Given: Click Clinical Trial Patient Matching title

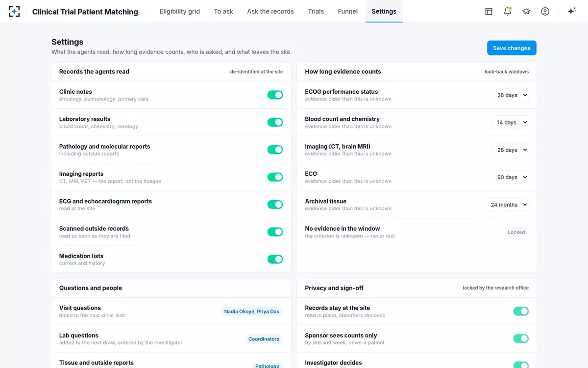Looking at the screenshot, I should tap(85, 12).
